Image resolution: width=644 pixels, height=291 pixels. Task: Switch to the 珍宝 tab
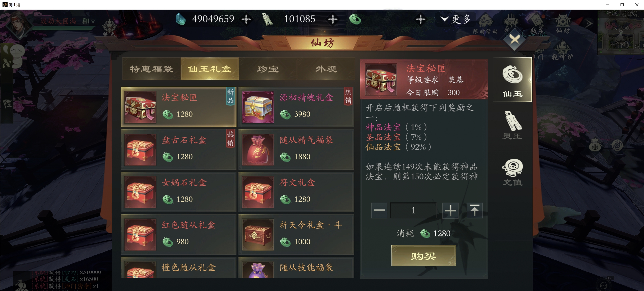268,69
